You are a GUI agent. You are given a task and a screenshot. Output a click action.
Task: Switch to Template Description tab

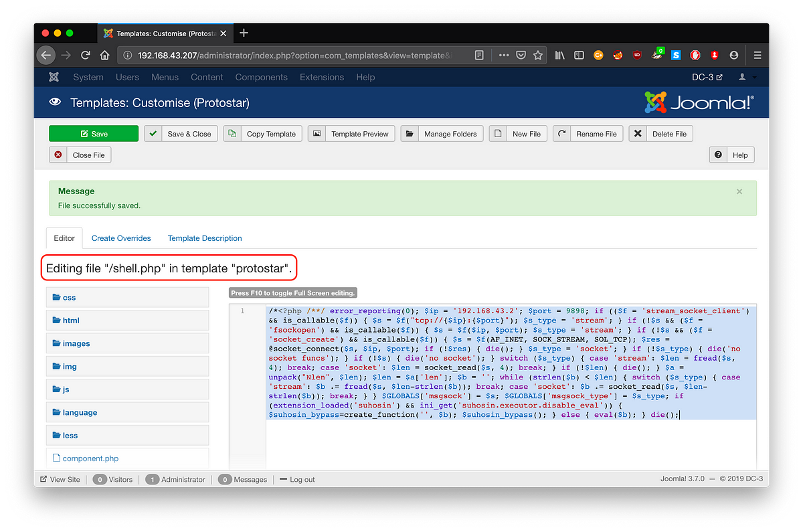(x=205, y=238)
